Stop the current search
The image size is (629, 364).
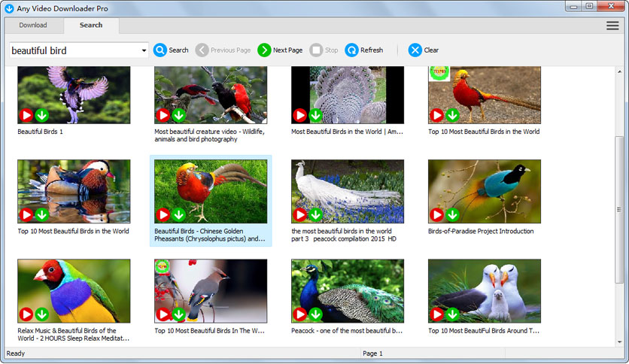click(x=324, y=50)
